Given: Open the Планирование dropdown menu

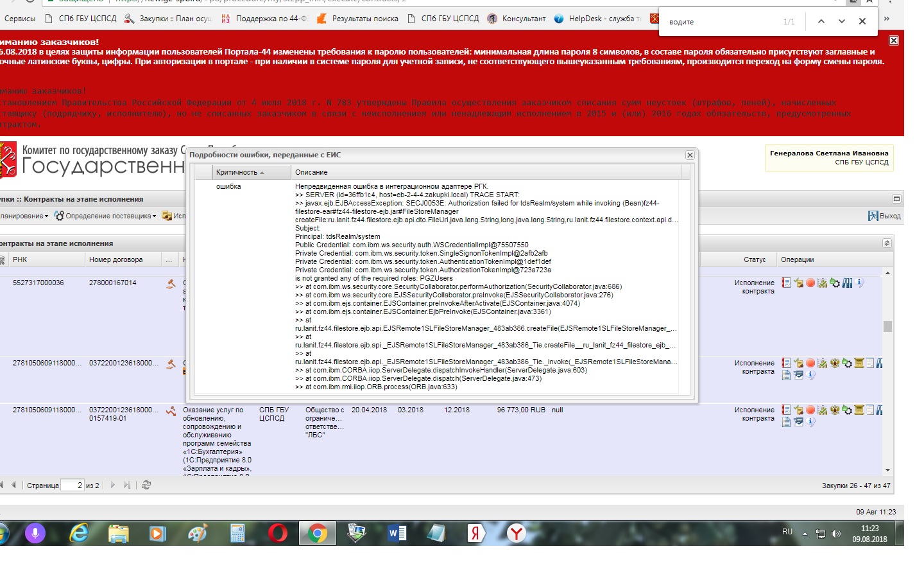Looking at the screenshot, I should pyautogui.click(x=24, y=216).
